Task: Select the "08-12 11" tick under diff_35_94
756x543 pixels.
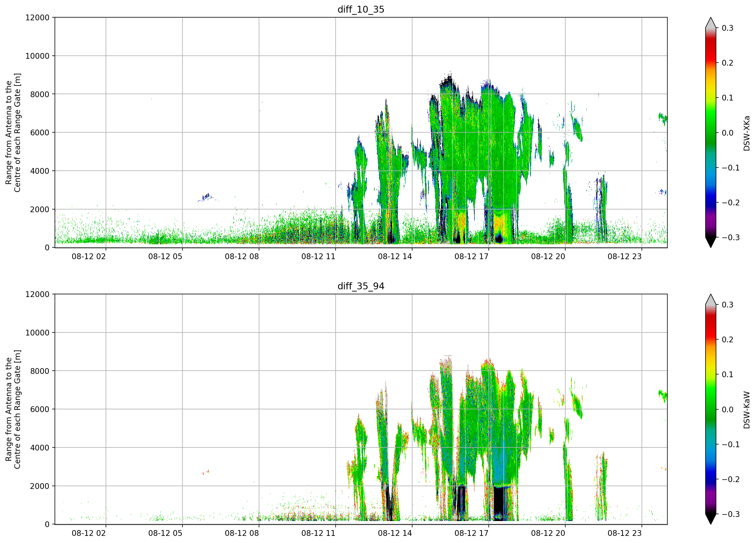Action: [318, 533]
